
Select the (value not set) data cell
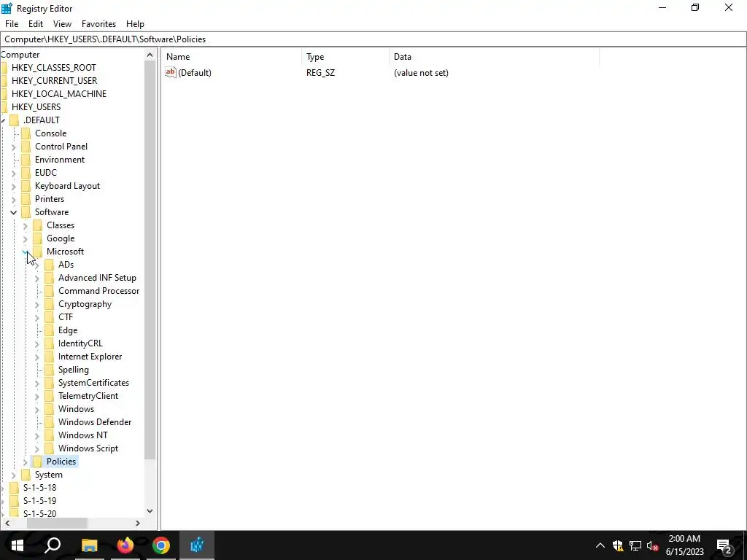pyautogui.click(x=421, y=73)
